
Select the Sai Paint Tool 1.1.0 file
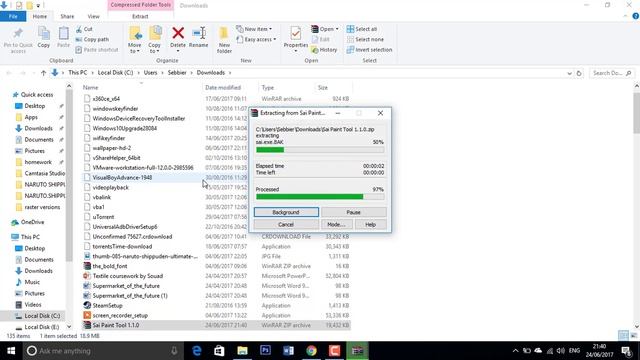116,325
